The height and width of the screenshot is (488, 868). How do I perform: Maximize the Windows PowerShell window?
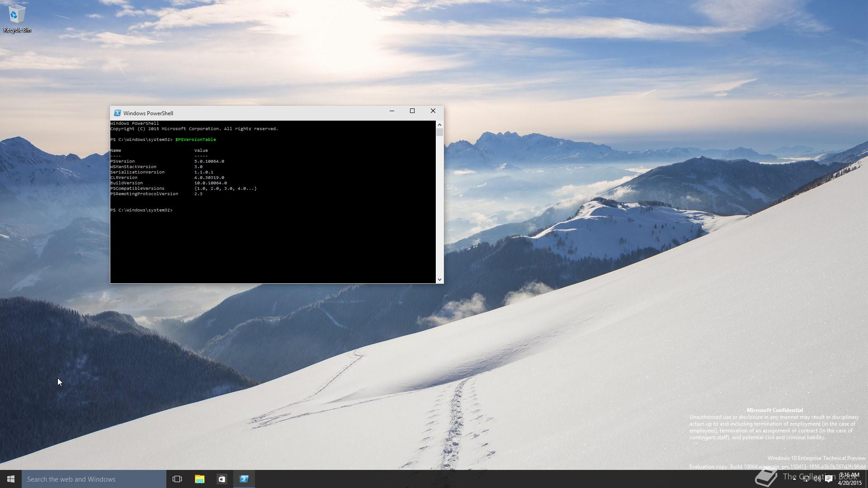pyautogui.click(x=412, y=111)
